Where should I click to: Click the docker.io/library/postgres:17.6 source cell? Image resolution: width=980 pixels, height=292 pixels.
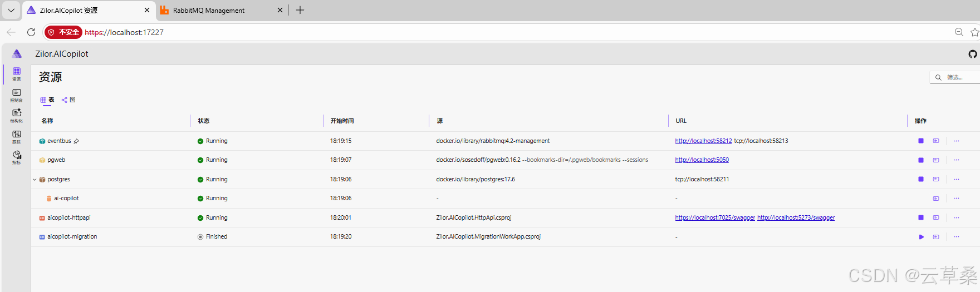(x=476, y=180)
